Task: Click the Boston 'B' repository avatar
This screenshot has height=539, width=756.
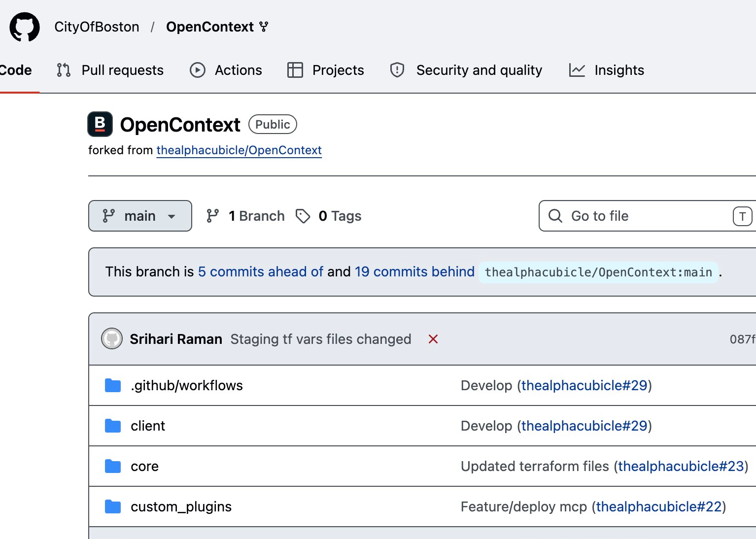Action: 100,124
